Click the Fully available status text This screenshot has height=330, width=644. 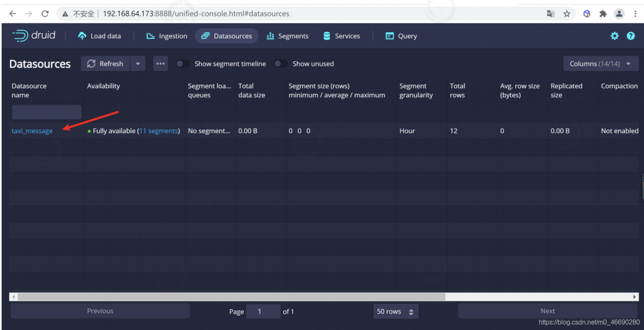coord(114,131)
